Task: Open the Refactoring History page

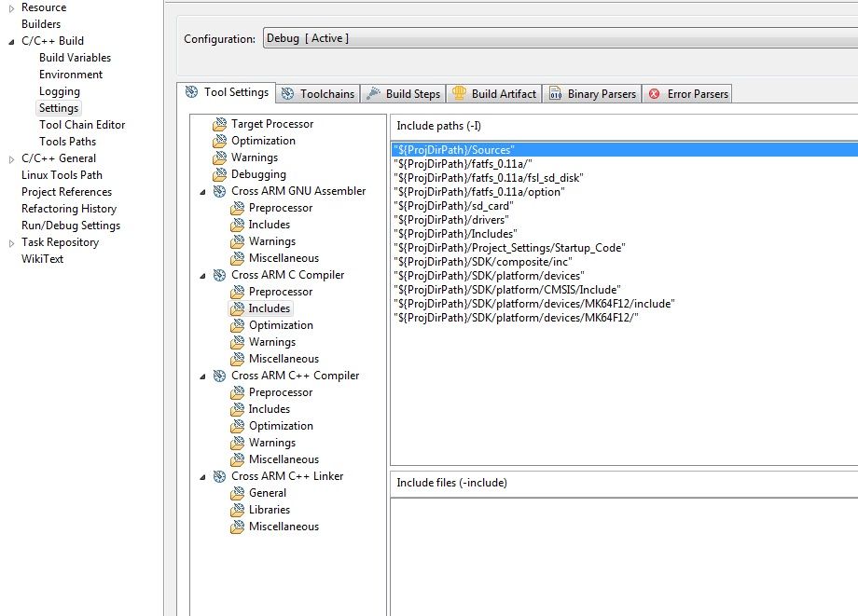Action: pos(69,209)
